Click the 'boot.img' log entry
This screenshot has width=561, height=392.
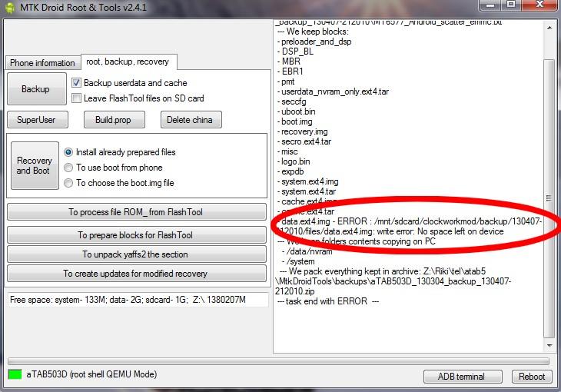pos(297,121)
